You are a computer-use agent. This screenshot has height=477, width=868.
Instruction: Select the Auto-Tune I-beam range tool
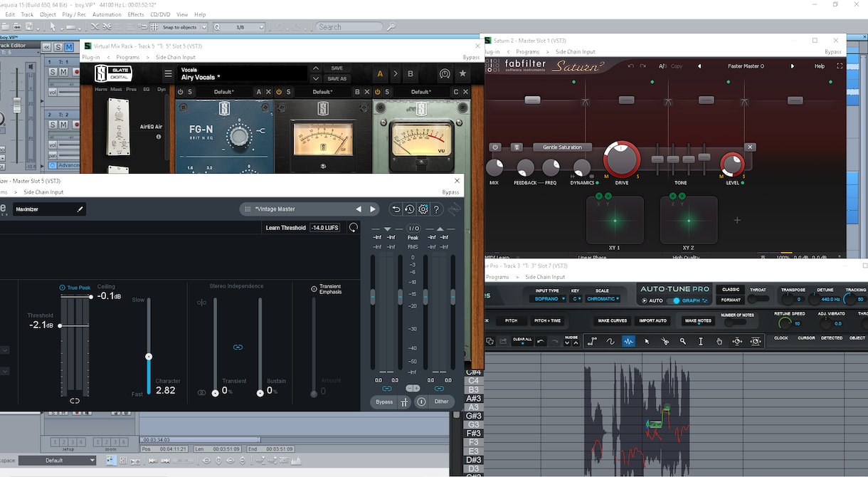(701, 342)
